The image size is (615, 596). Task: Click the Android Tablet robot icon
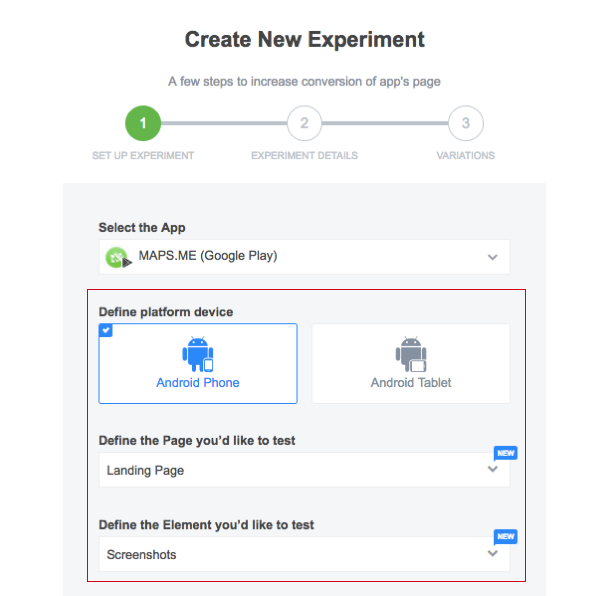tap(411, 354)
